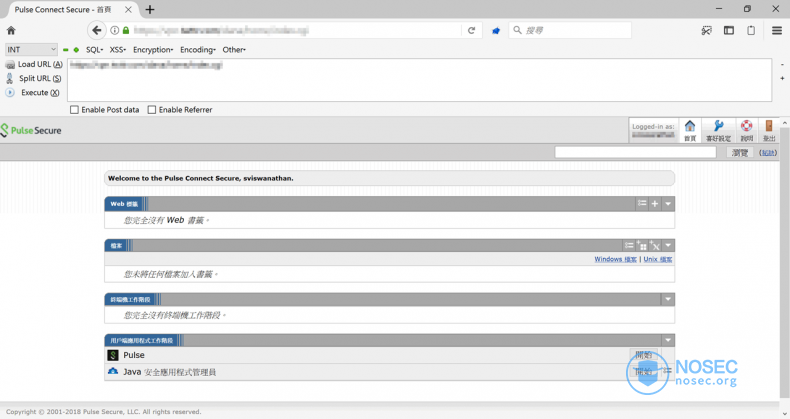Image resolution: width=790 pixels, height=419 pixels.
Task: Click the Pulse client application icon
Action: (113, 356)
